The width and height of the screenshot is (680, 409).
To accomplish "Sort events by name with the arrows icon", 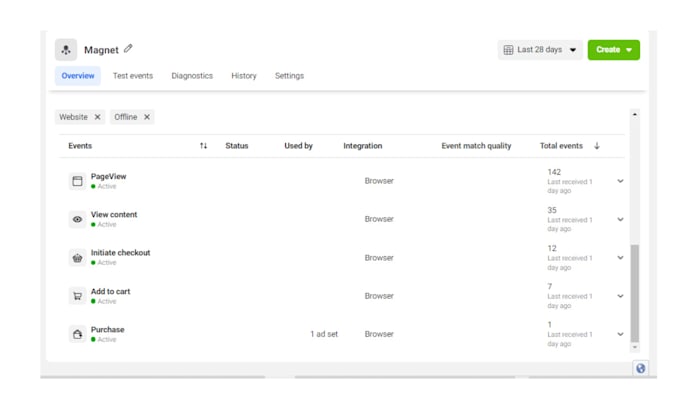I will pyautogui.click(x=203, y=146).
